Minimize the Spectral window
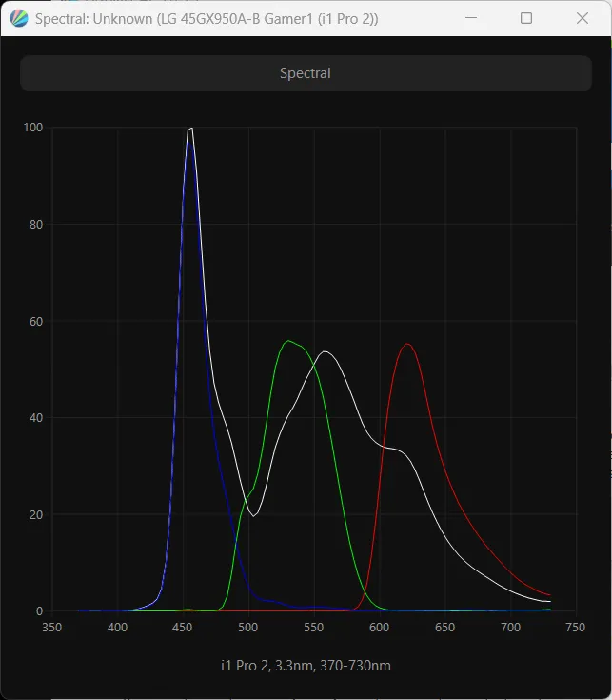 (x=470, y=18)
